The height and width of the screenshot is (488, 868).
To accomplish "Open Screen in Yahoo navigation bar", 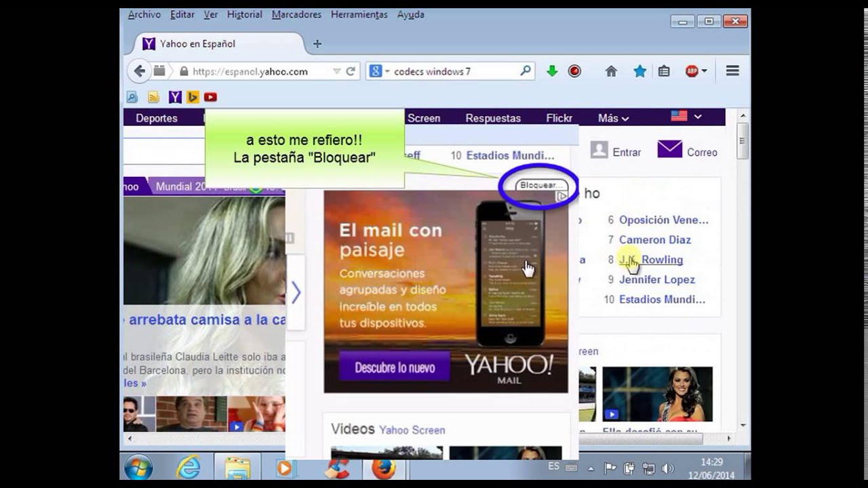I will click(424, 118).
